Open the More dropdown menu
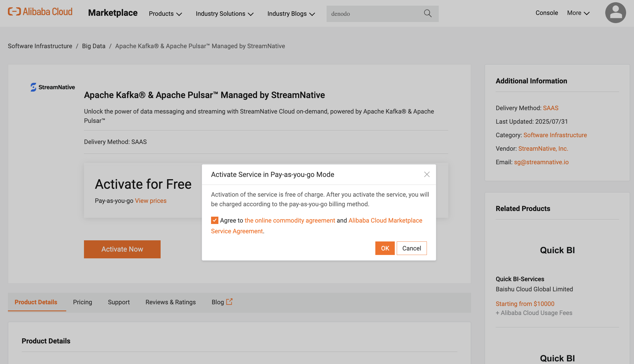 tap(578, 13)
